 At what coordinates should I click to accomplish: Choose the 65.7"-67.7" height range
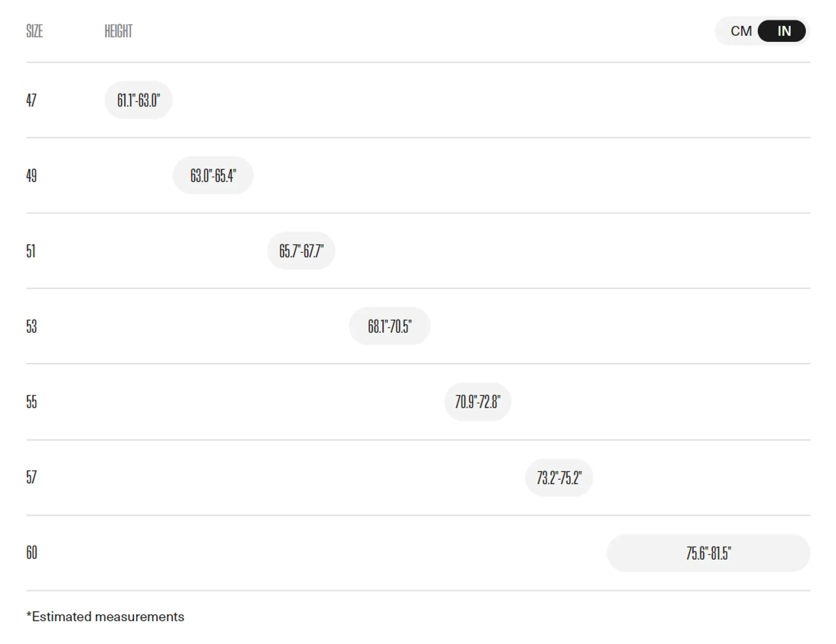[301, 251]
